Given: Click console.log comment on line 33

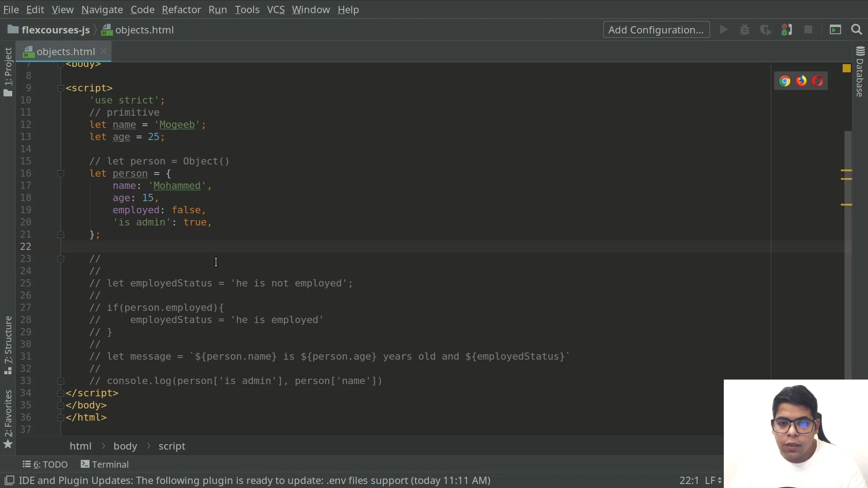Looking at the screenshot, I should pyautogui.click(x=236, y=381).
